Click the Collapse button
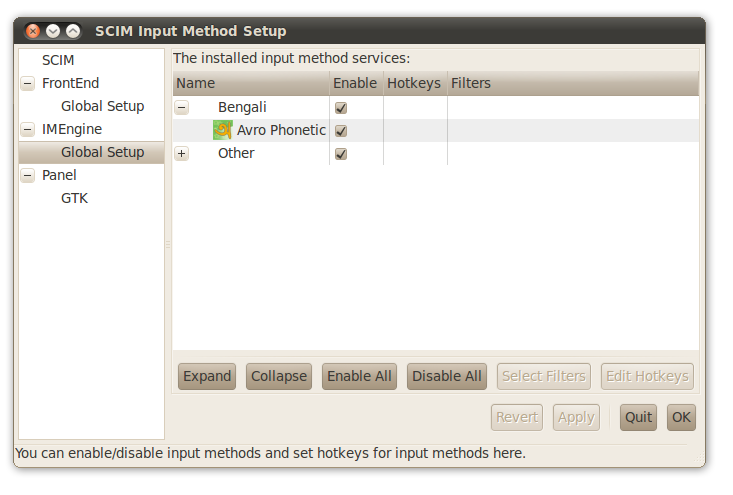 click(x=279, y=377)
